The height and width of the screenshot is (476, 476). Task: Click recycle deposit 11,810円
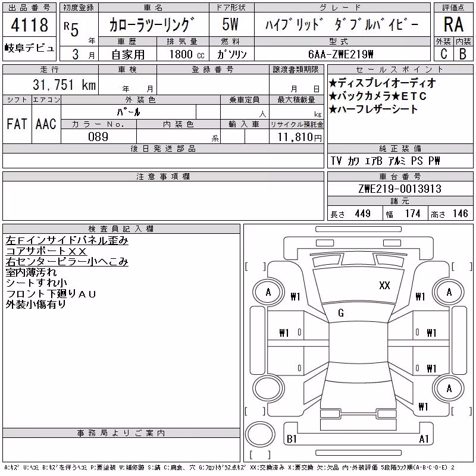pos(299,137)
